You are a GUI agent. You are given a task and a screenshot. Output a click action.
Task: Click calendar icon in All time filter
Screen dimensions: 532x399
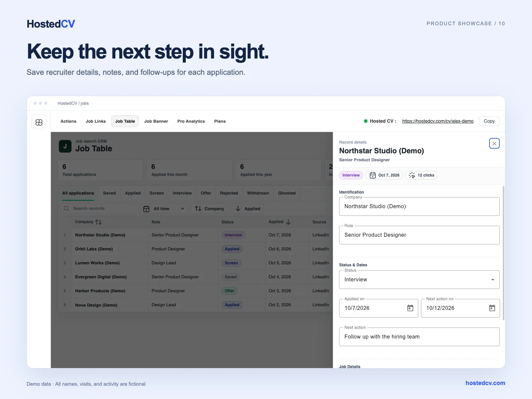click(146, 209)
